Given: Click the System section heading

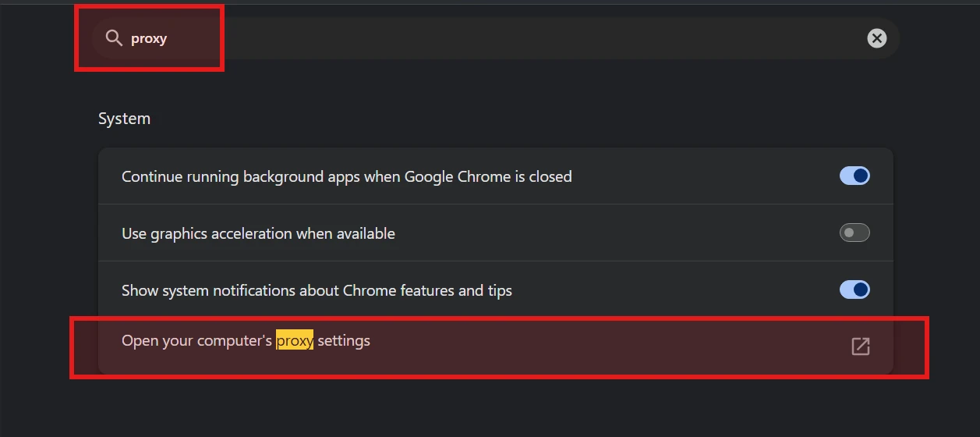Looking at the screenshot, I should [x=124, y=119].
